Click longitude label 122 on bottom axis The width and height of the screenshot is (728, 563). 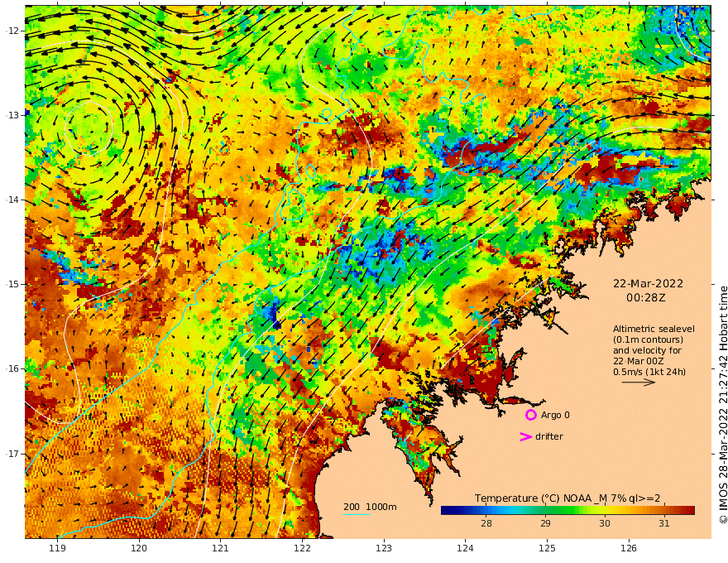[302, 548]
